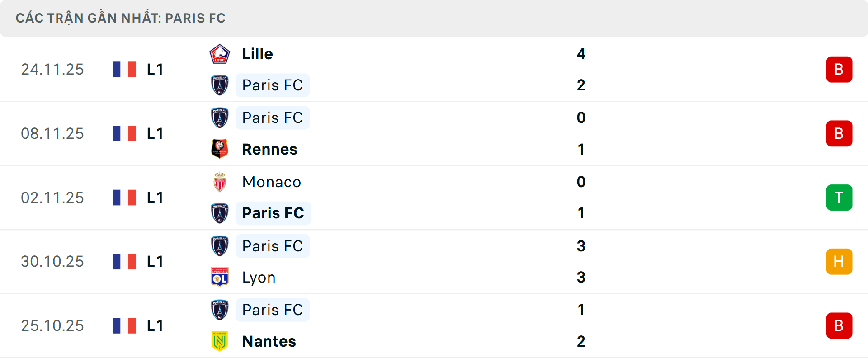Click the Nantes club crest icon

pyautogui.click(x=220, y=341)
